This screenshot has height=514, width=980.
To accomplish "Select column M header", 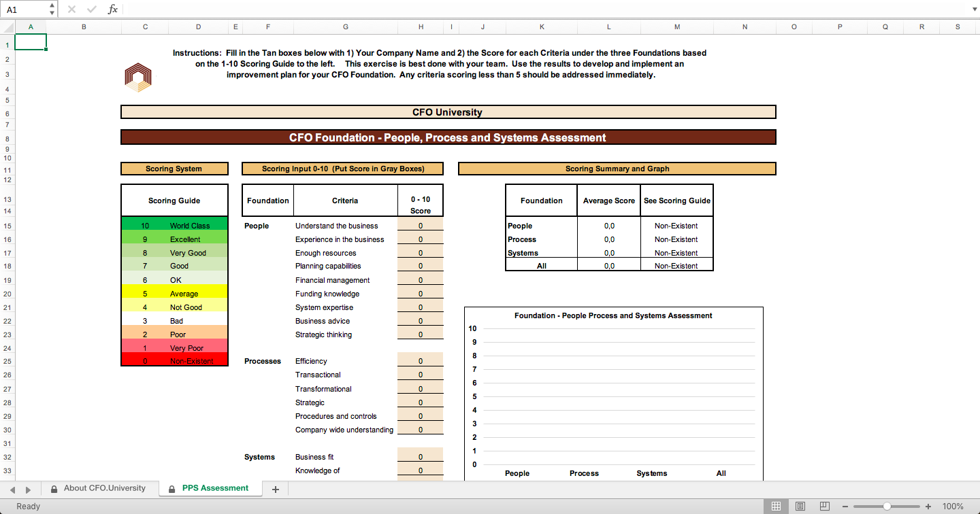I will [677, 27].
